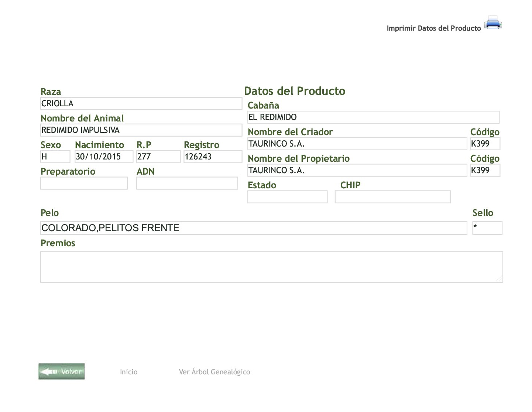Click the Volver back button

(x=62, y=371)
